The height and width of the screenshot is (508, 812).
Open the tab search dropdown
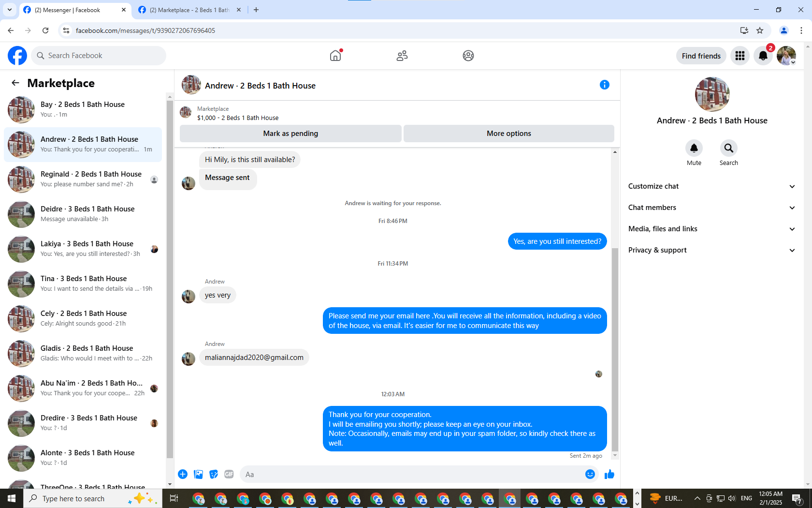pyautogui.click(x=10, y=10)
